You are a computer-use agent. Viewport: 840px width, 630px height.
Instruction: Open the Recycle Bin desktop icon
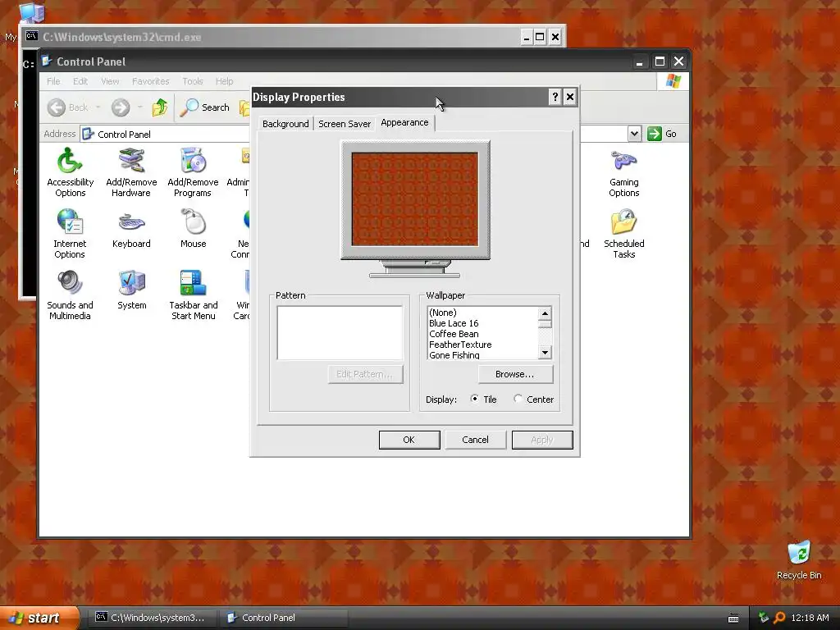click(799, 560)
